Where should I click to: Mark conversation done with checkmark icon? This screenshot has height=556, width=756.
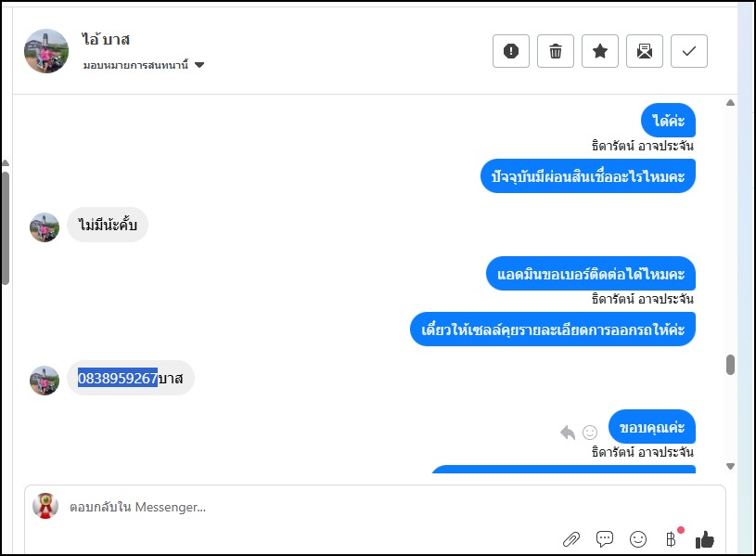[x=689, y=51]
